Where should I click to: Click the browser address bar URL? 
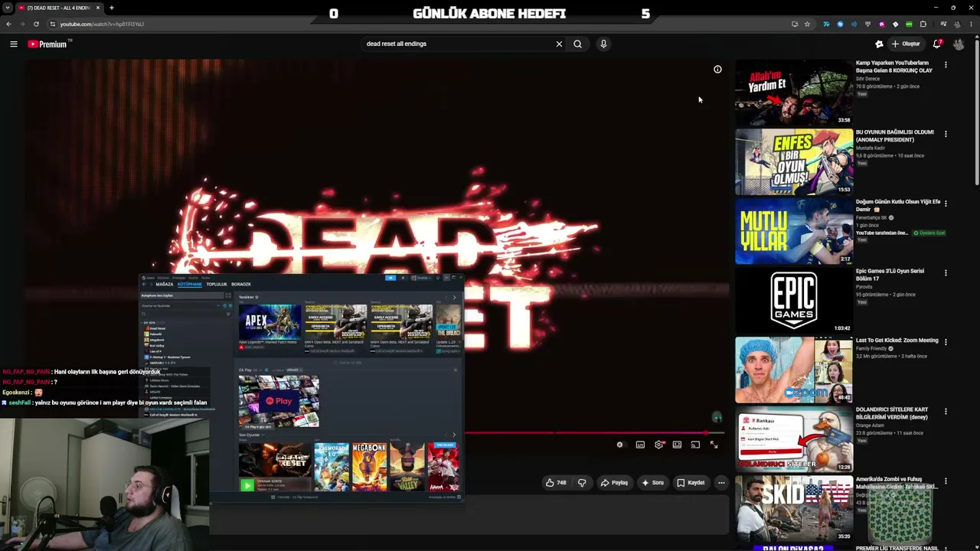click(x=102, y=24)
